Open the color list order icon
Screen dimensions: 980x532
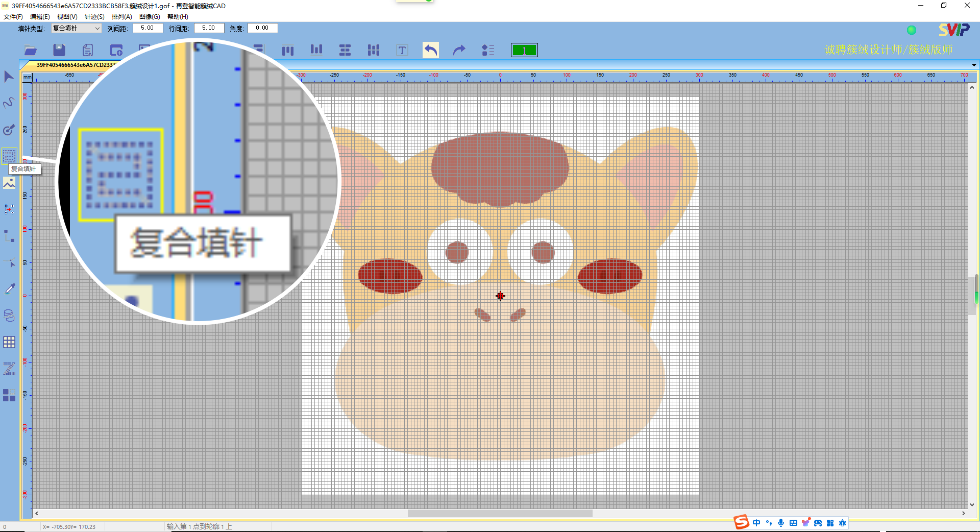488,50
